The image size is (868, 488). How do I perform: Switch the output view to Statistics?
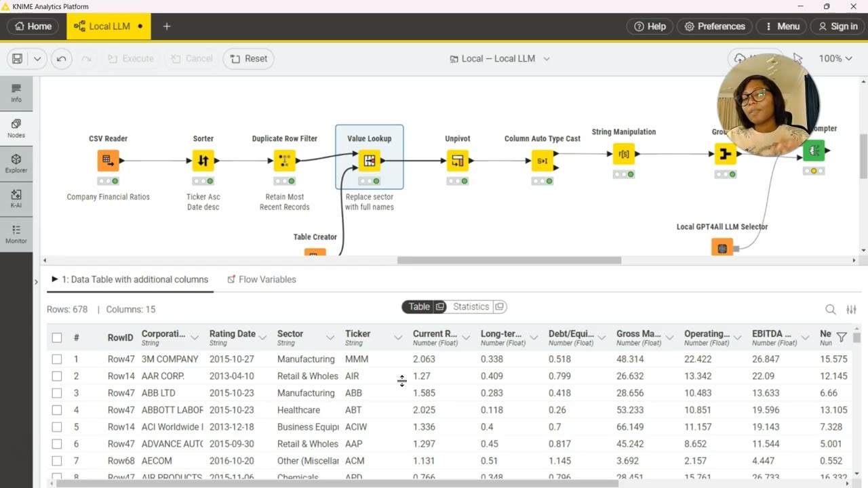pyautogui.click(x=471, y=307)
